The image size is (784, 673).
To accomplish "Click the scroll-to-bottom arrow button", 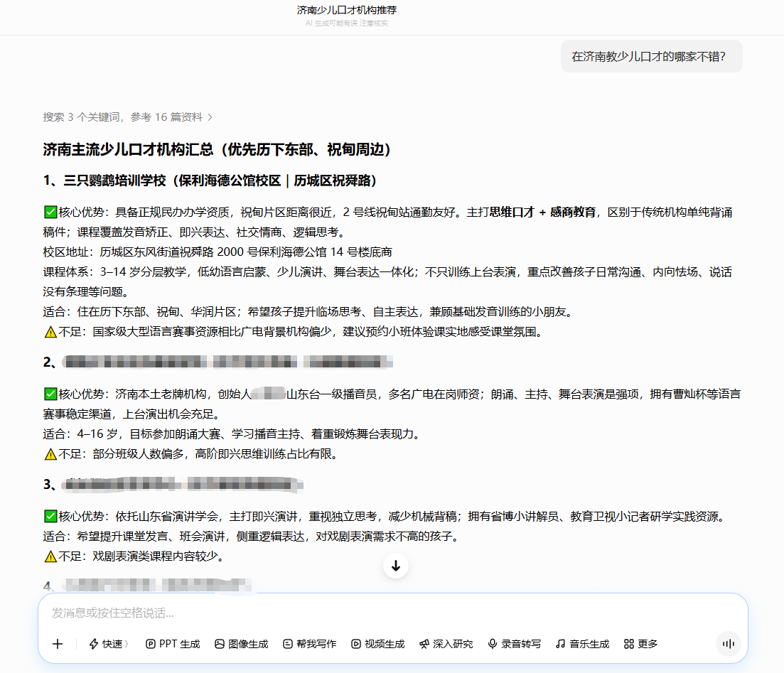I will (x=396, y=566).
